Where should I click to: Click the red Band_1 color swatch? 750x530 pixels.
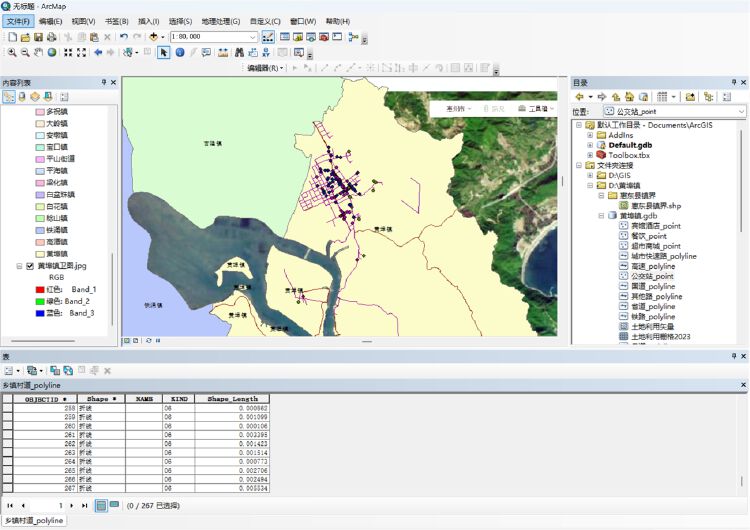41,289
